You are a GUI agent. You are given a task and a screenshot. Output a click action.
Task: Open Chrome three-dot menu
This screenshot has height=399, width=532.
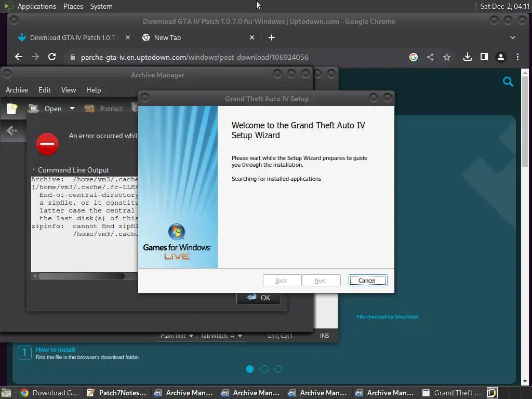[517, 57]
